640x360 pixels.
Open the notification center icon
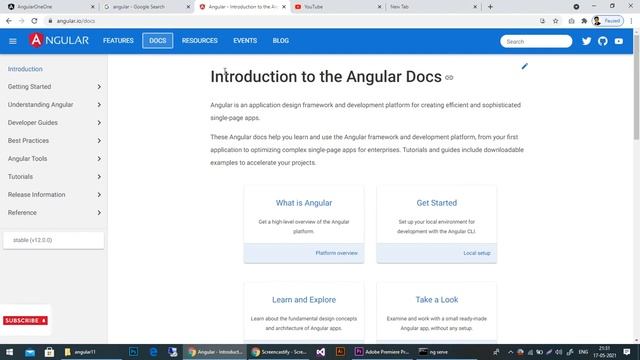[627, 352]
